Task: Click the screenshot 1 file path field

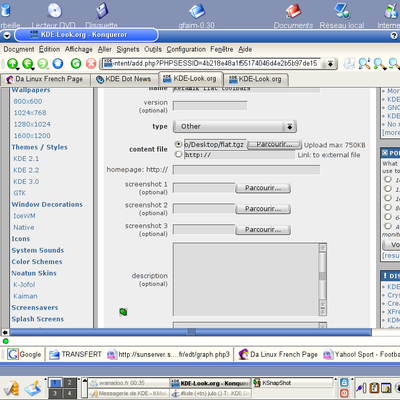Action: (204, 188)
